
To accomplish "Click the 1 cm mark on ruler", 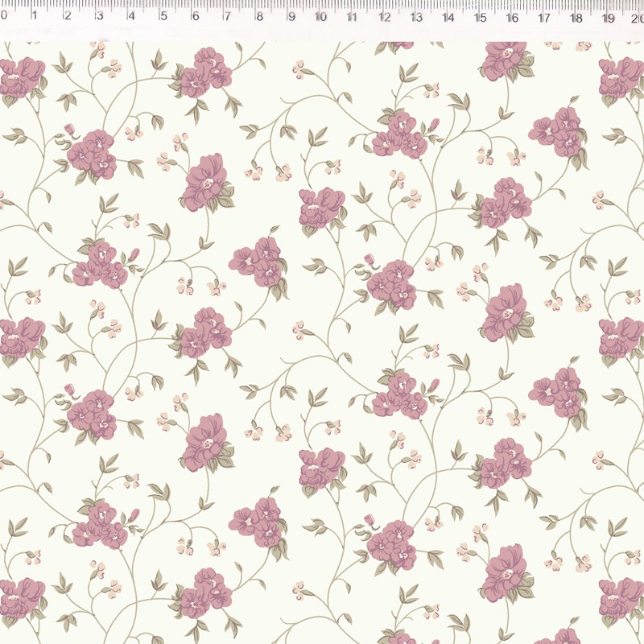I will (35, 15).
